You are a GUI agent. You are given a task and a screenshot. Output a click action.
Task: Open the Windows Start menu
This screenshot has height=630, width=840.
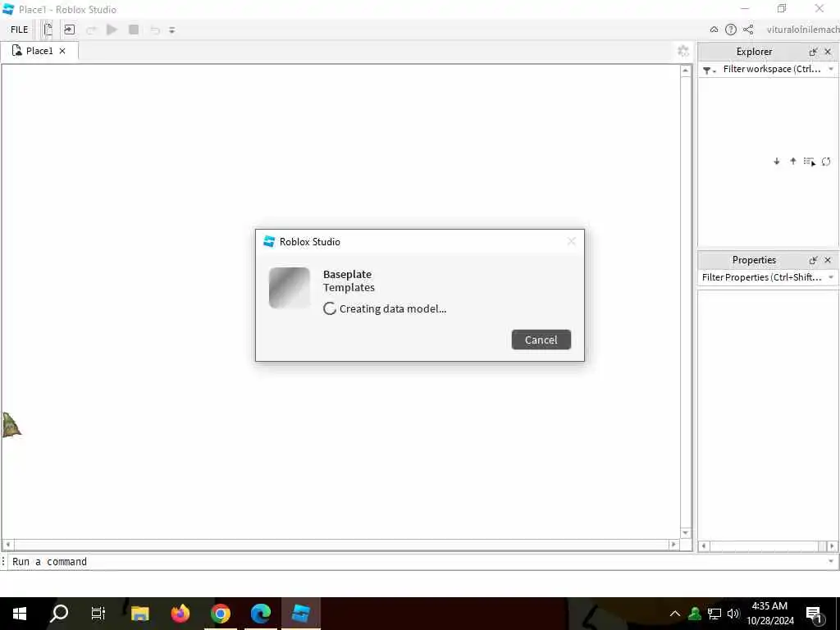(x=20, y=614)
